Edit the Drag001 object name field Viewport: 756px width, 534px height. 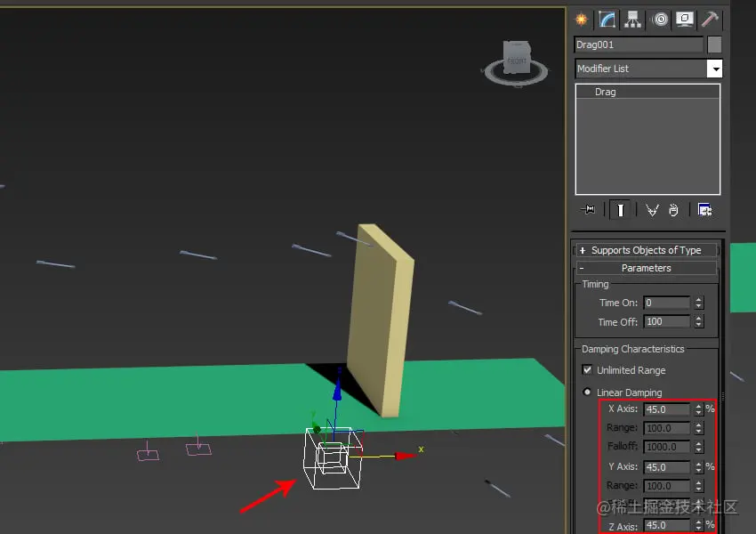click(639, 44)
